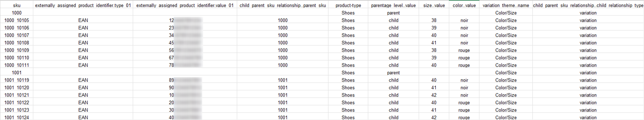The image size is (644, 120).
Task: Select the "variation theme..name" header cell
Action: click(506, 5)
